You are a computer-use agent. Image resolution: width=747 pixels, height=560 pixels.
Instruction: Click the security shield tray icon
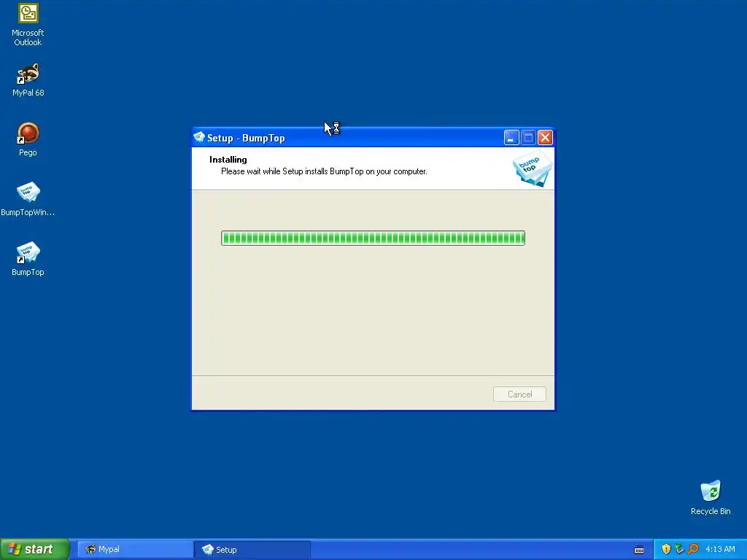click(x=666, y=550)
